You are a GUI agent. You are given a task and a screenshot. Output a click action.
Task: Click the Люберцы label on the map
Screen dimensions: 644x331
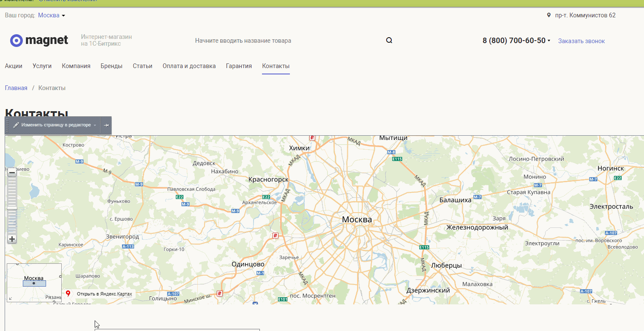[x=447, y=265]
